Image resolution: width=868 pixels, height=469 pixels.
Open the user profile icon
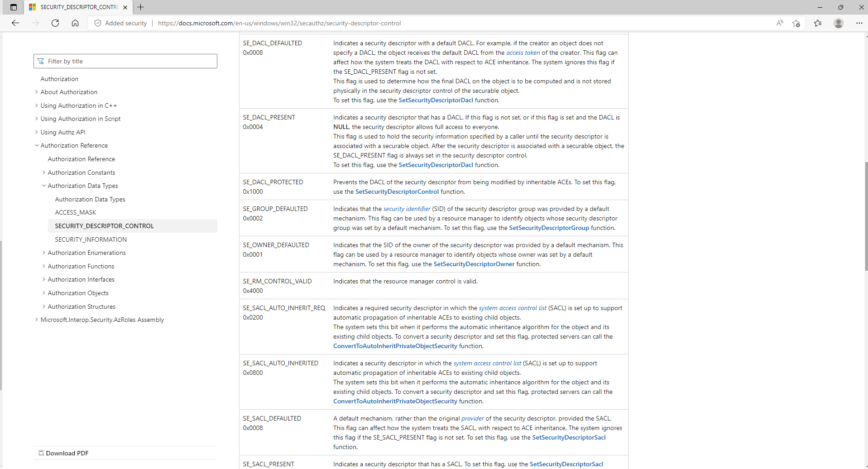[838, 23]
